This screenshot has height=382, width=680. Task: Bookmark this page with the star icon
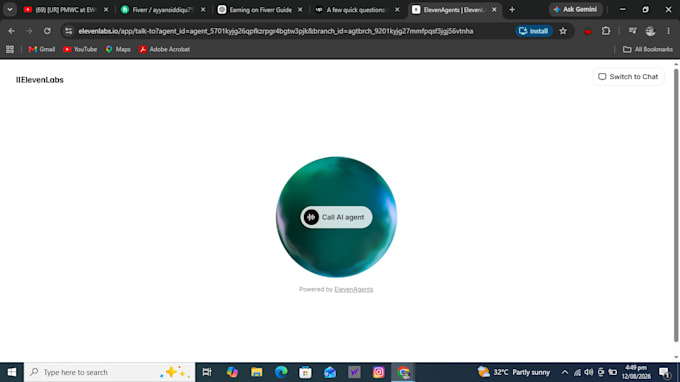coord(563,31)
